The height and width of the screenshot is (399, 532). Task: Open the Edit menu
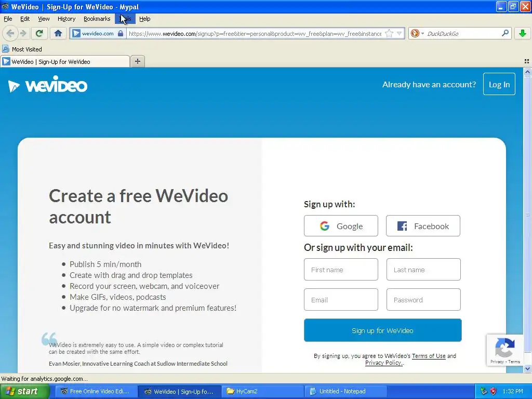click(25, 19)
